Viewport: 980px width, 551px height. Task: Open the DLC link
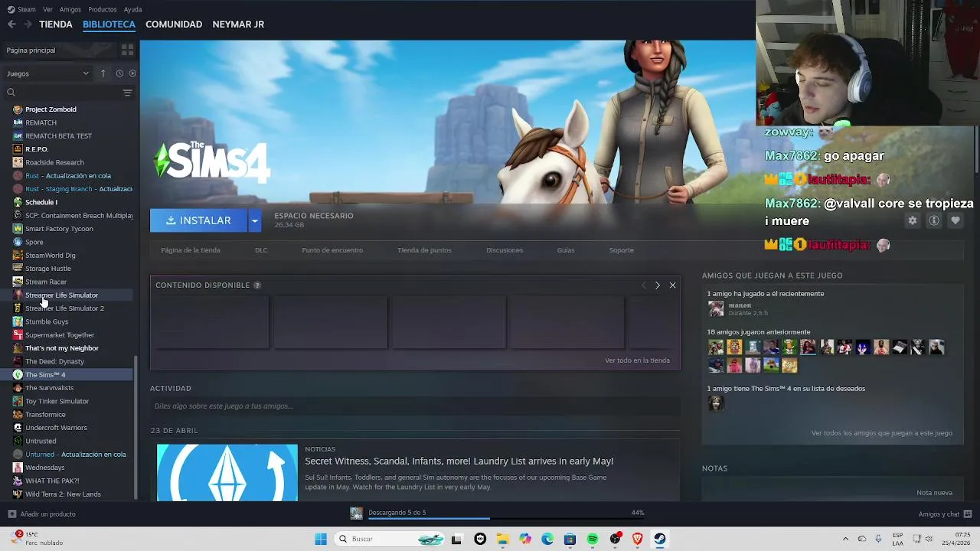261,250
